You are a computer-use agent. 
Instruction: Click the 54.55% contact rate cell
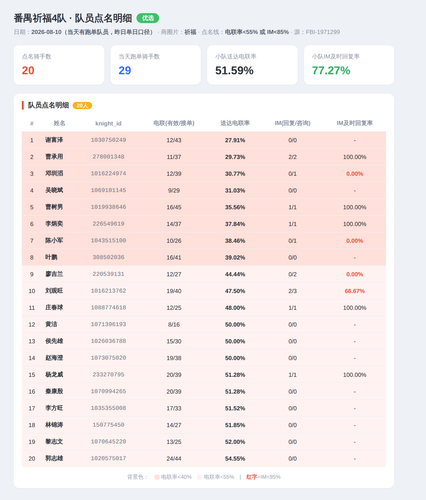[235, 459]
